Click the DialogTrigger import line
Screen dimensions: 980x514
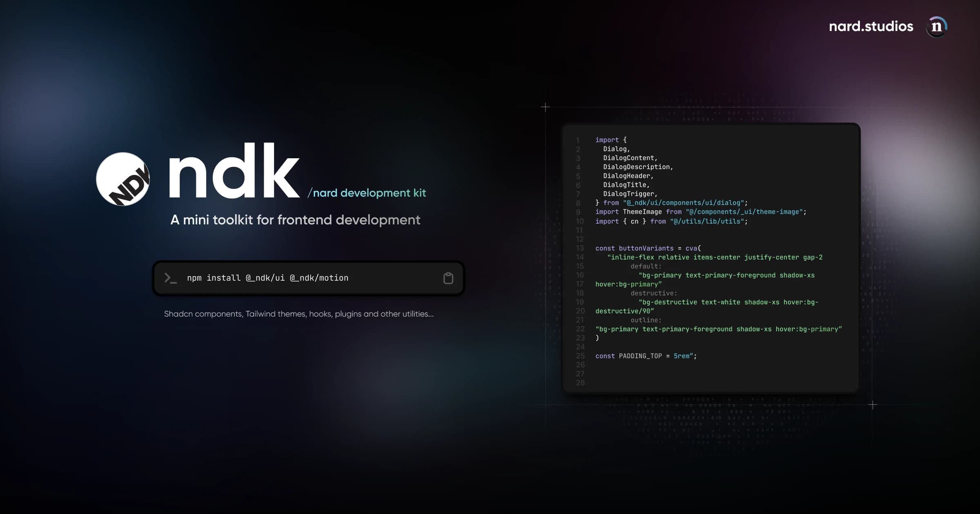coord(629,193)
